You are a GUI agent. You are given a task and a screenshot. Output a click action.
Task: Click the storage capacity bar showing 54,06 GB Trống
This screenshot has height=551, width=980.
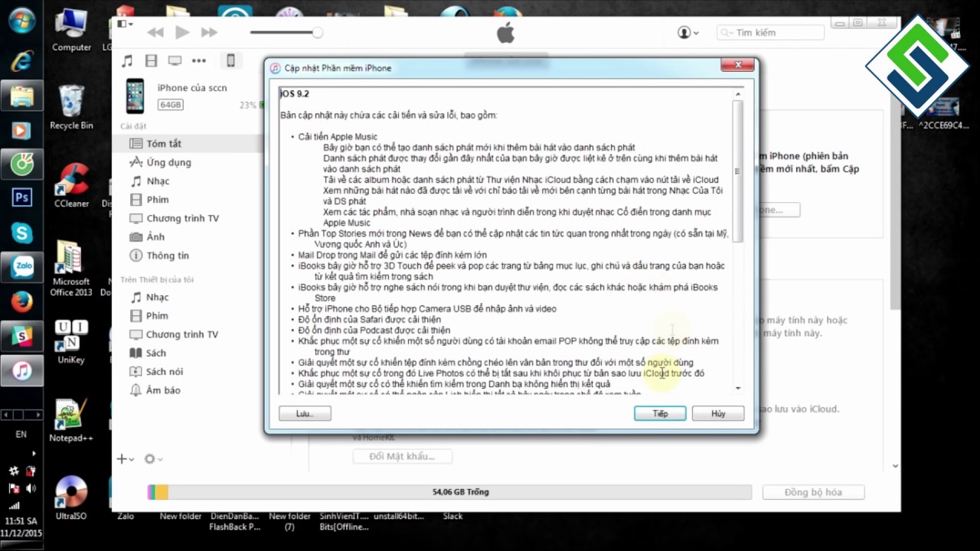coord(449,492)
